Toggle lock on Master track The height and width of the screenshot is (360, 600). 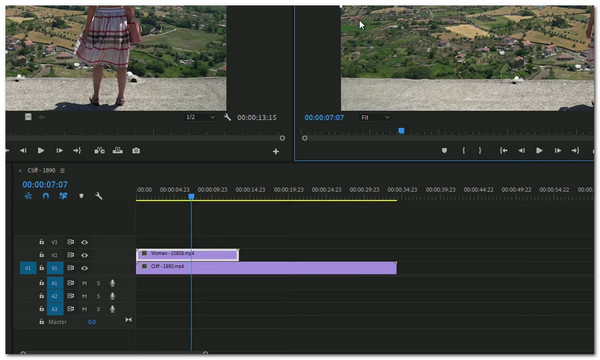(x=41, y=322)
